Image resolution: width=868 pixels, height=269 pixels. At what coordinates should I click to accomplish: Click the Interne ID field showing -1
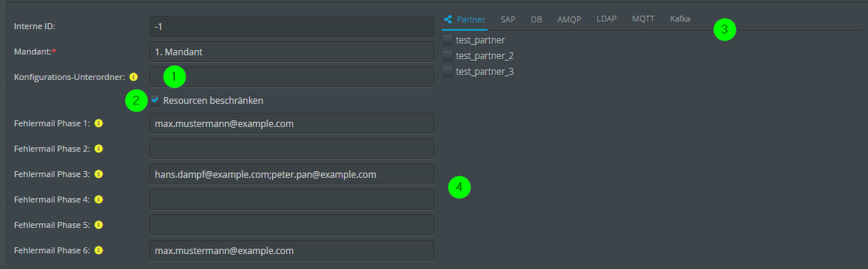coord(292,26)
